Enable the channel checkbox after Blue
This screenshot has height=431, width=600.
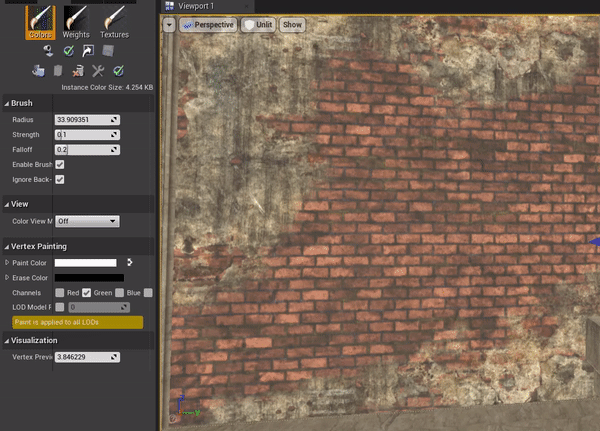click(x=148, y=293)
